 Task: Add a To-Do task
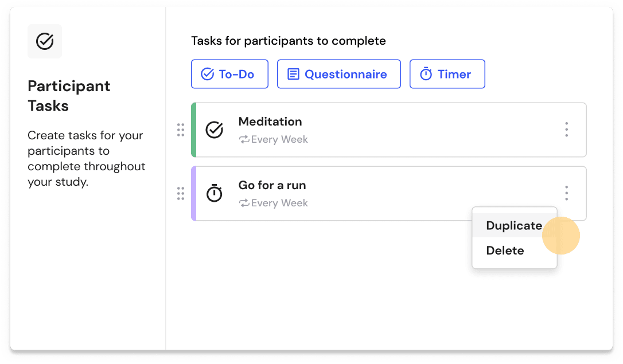point(229,73)
